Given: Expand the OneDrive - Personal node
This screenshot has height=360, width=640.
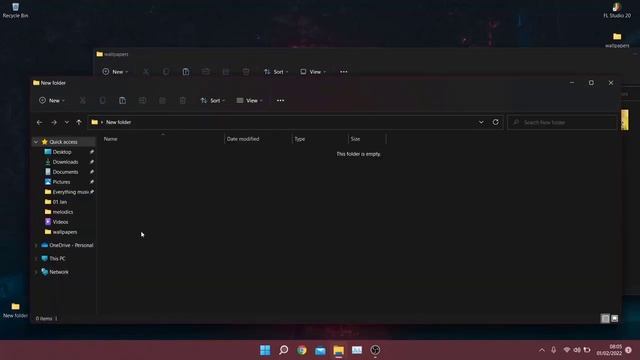Looking at the screenshot, I should pos(36,245).
